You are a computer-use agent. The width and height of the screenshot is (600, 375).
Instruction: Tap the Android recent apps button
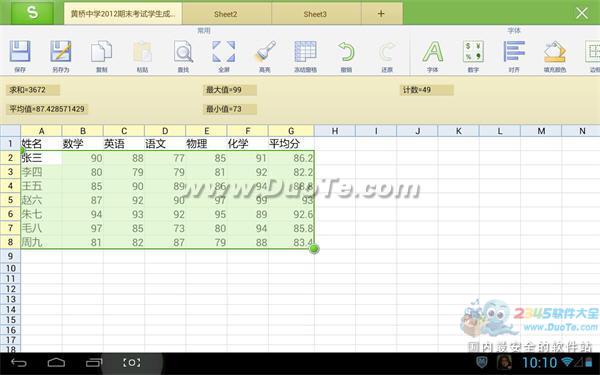[94, 362]
